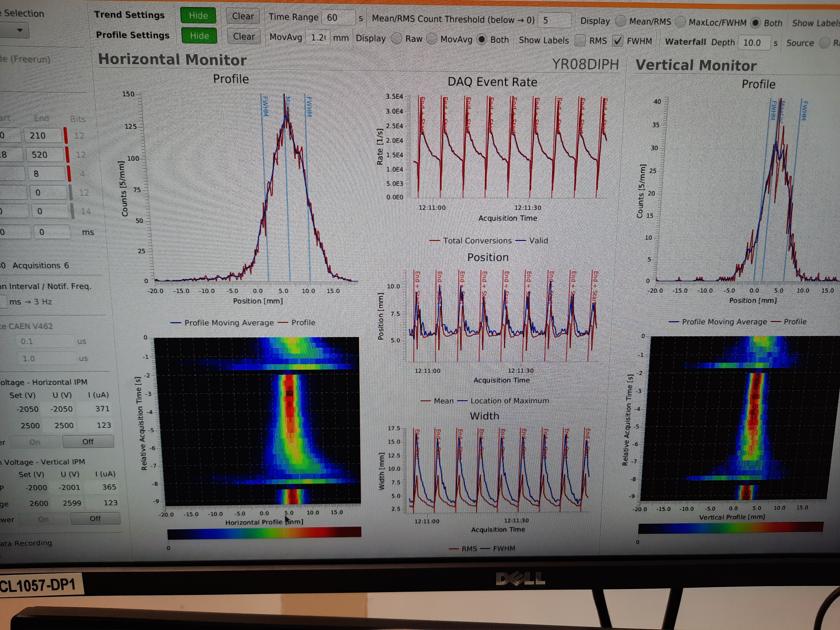Click the horizontal waterfall color scale bar

click(x=264, y=532)
